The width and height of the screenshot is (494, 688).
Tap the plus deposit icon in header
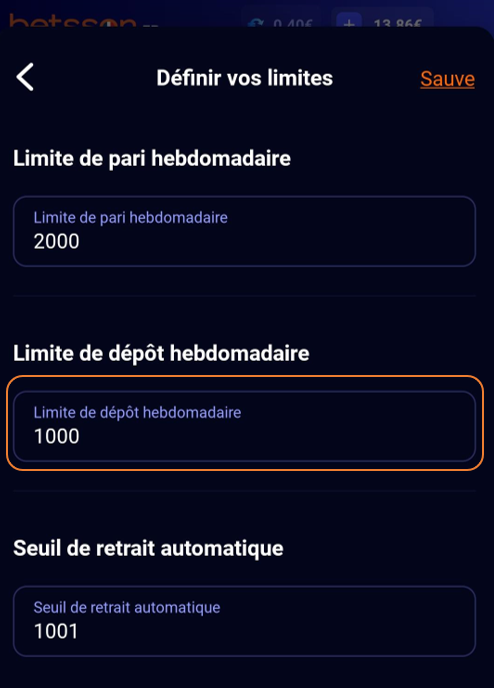pyautogui.click(x=349, y=22)
